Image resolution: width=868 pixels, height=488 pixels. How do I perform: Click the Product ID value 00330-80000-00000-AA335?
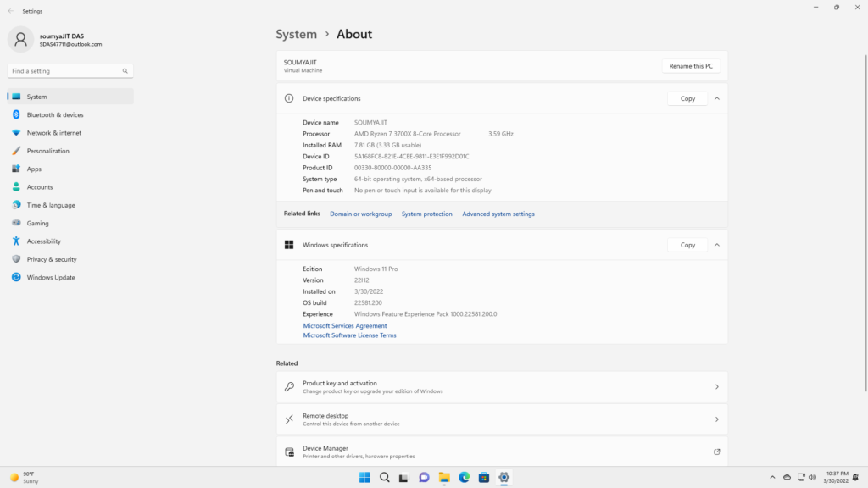392,168
